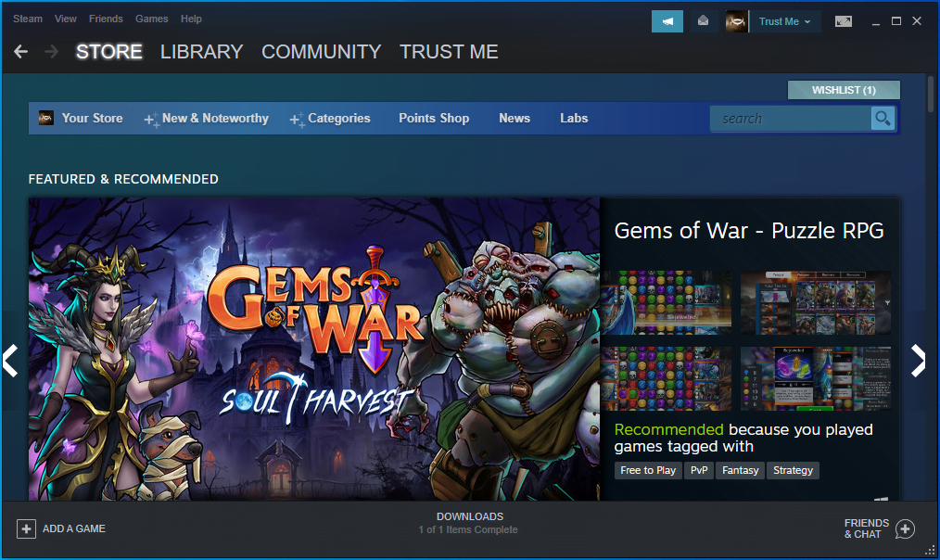This screenshot has width=940, height=560.
Task: Open the Help menu
Action: (191, 19)
